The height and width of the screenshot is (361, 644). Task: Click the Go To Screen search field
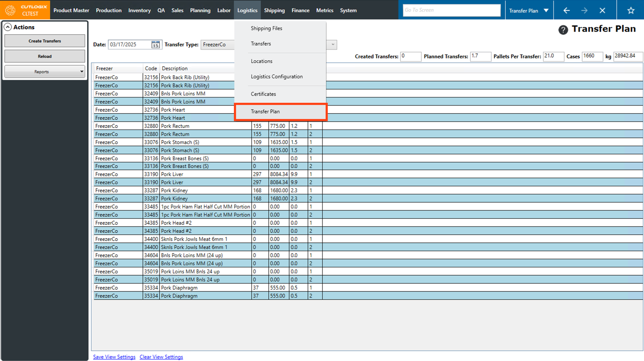point(451,10)
